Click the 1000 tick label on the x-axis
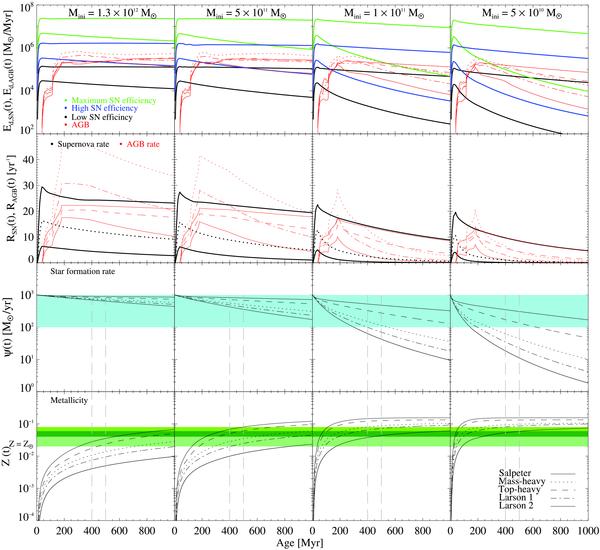The height and width of the screenshot is (550, 600). (x=586, y=530)
